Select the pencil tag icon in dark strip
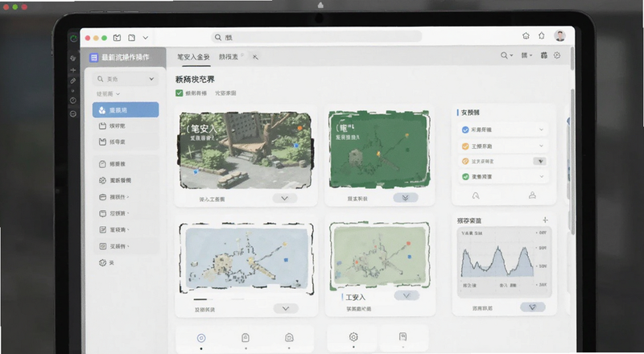The width and height of the screenshot is (644, 354). 73,81
